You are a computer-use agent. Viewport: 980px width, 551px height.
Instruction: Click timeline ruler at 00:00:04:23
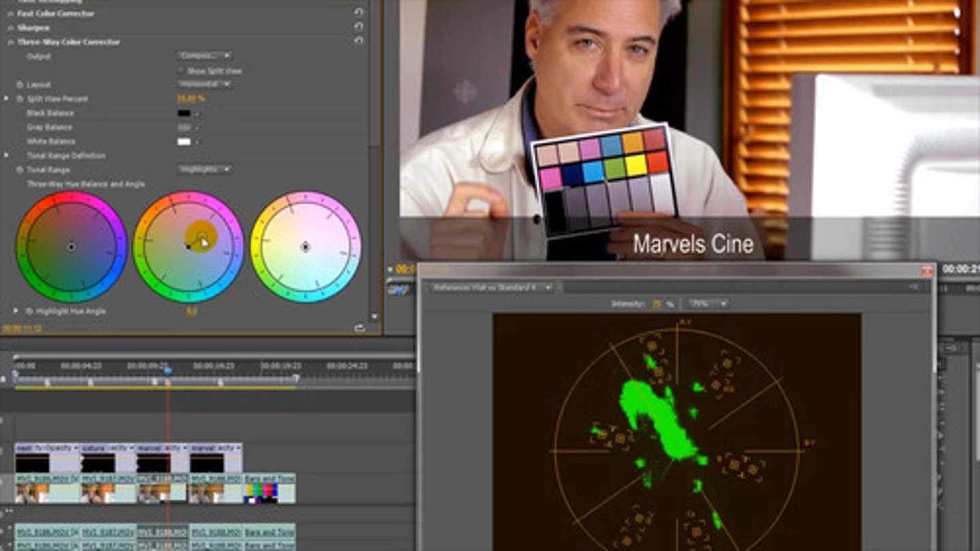(x=81, y=366)
